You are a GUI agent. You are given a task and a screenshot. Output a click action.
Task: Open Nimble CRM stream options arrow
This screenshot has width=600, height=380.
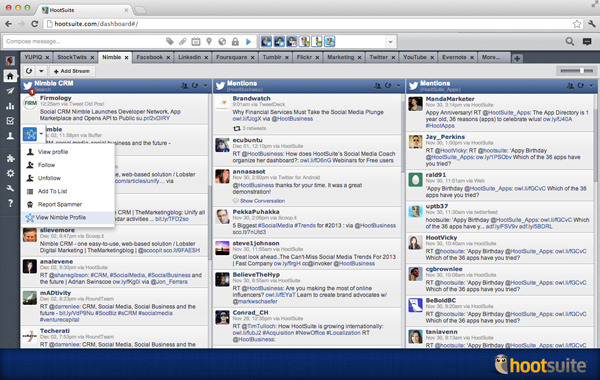tap(205, 85)
